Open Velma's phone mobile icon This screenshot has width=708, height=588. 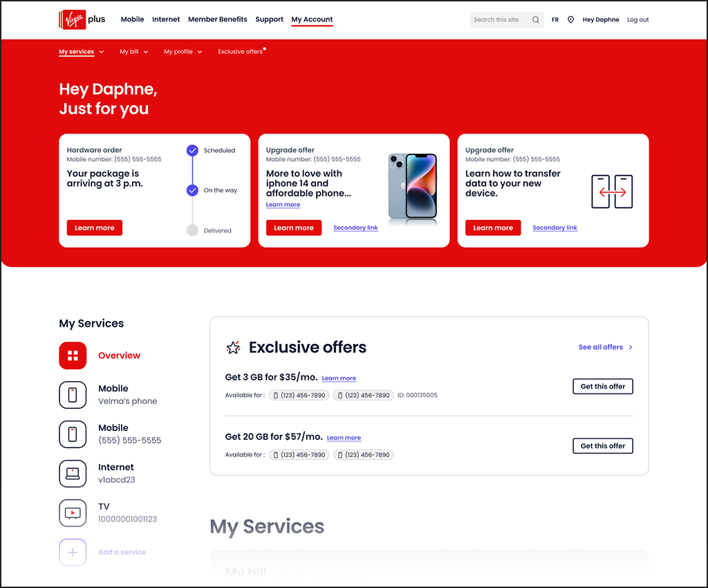click(x=73, y=395)
